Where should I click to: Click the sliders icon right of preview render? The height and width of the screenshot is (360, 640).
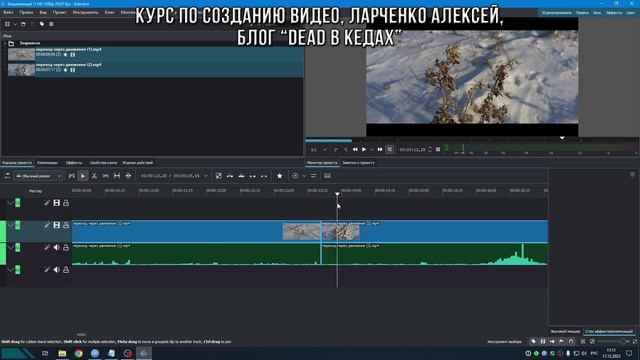[313, 176]
